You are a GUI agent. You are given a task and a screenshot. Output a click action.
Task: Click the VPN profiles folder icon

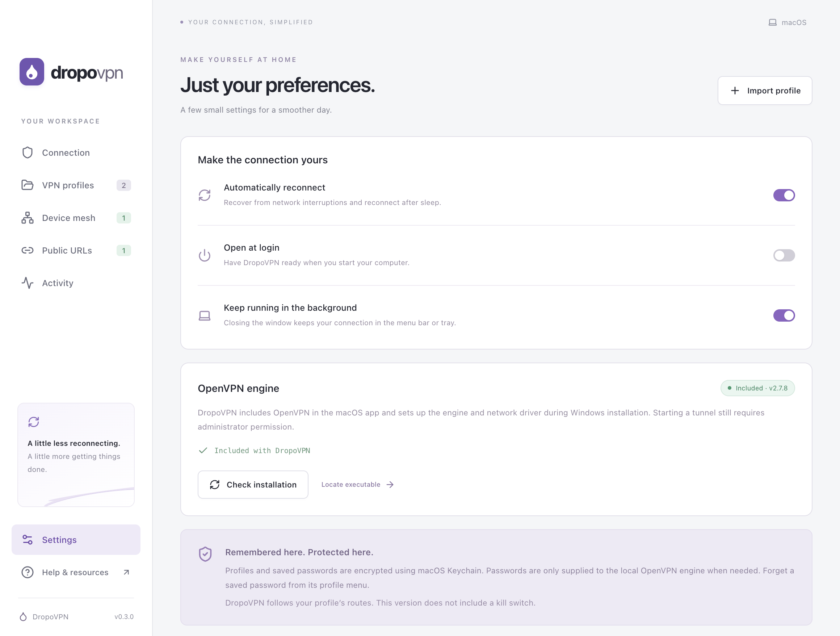(28, 185)
